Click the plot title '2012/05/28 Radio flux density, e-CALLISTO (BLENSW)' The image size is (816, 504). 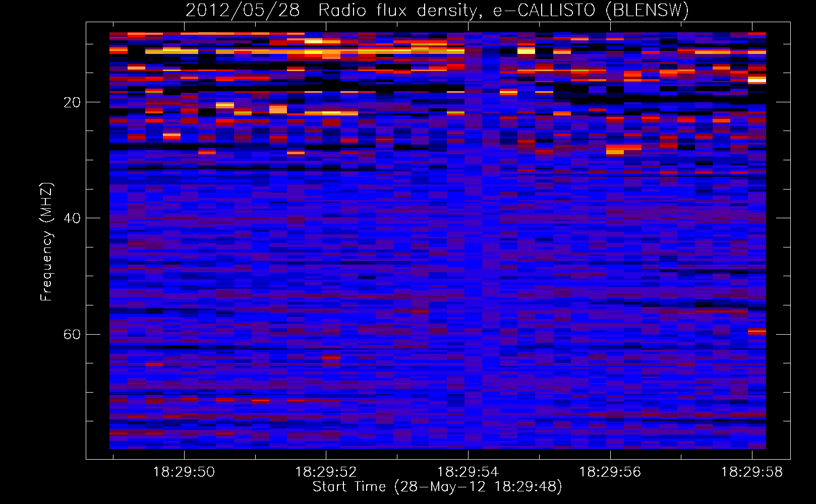(x=437, y=10)
